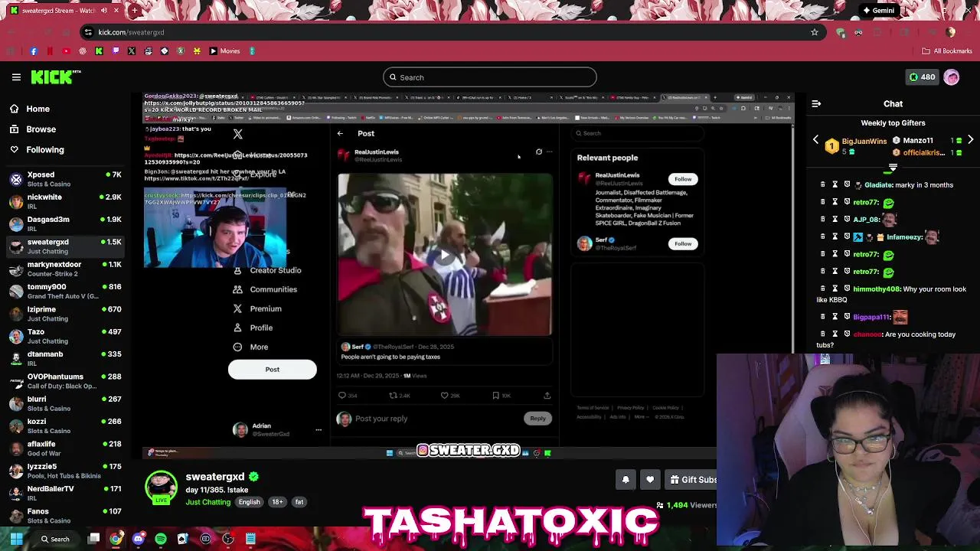This screenshot has height=551, width=980.
Task: Delete AJP_08's chat message
Action: click(x=823, y=220)
